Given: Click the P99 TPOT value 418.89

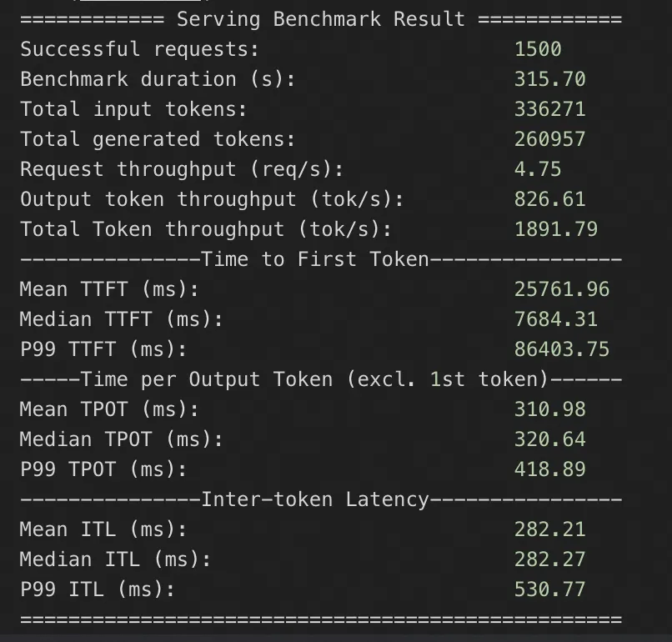Looking at the screenshot, I should pos(549,469).
